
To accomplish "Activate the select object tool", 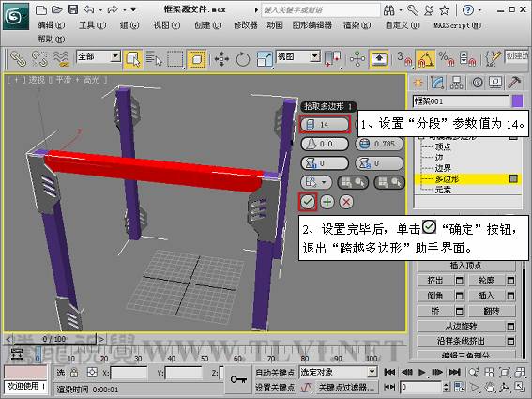I will [x=132, y=59].
